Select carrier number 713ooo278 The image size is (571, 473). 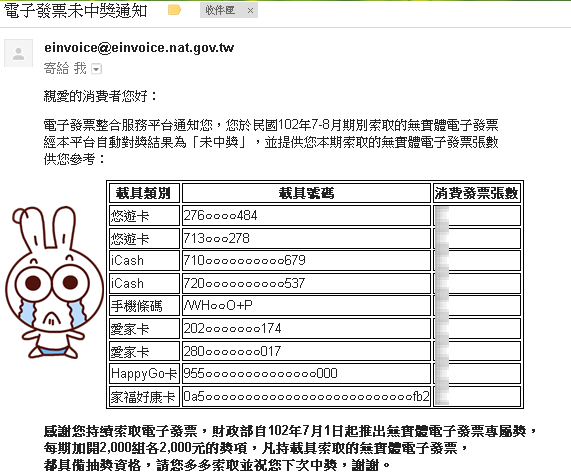coord(216,239)
